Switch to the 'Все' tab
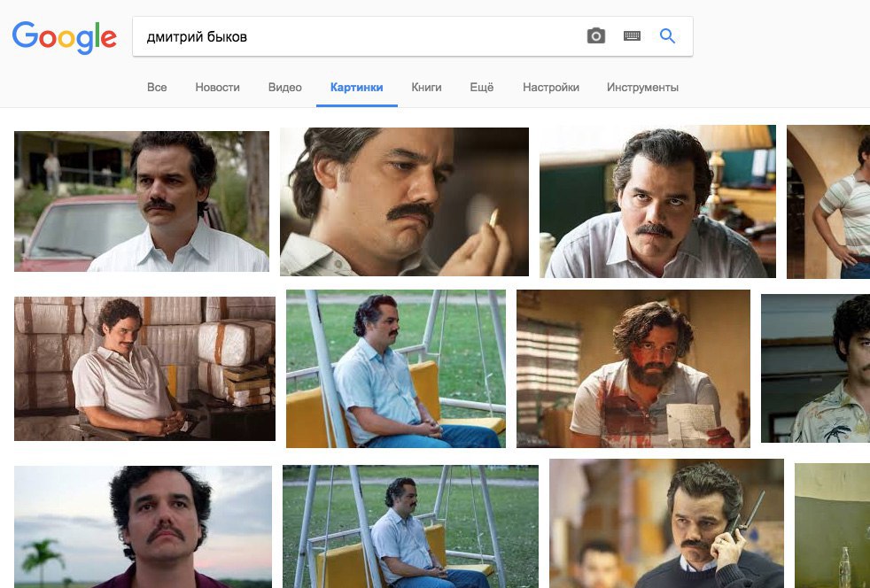Screen dimensions: 870x588 [157, 87]
